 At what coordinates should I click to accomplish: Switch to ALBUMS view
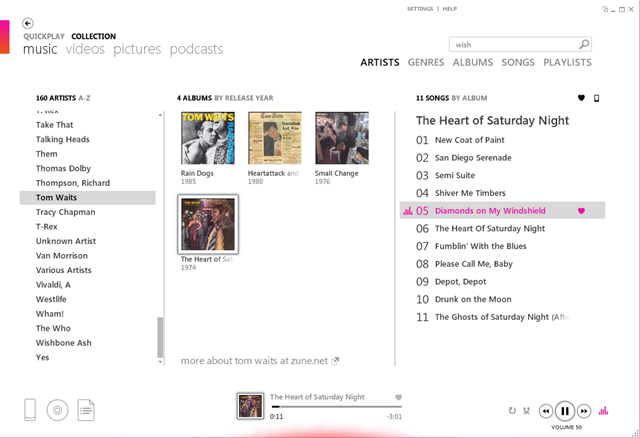point(473,62)
